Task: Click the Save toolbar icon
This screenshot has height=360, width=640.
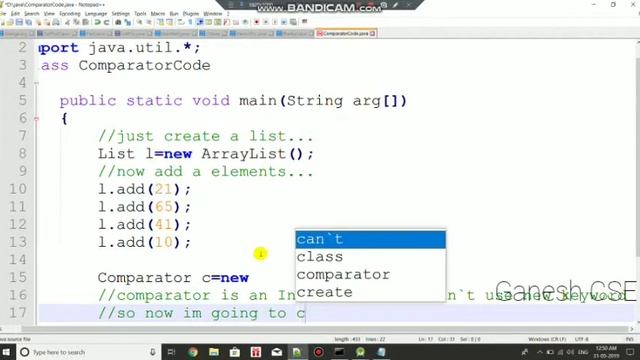Action: pyautogui.click(x=19, y=22)
